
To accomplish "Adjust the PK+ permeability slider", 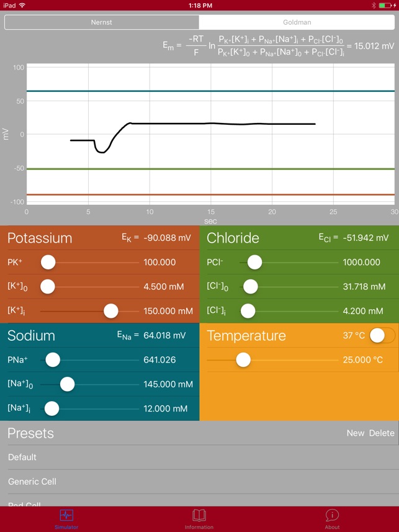I will pos(48,263).
